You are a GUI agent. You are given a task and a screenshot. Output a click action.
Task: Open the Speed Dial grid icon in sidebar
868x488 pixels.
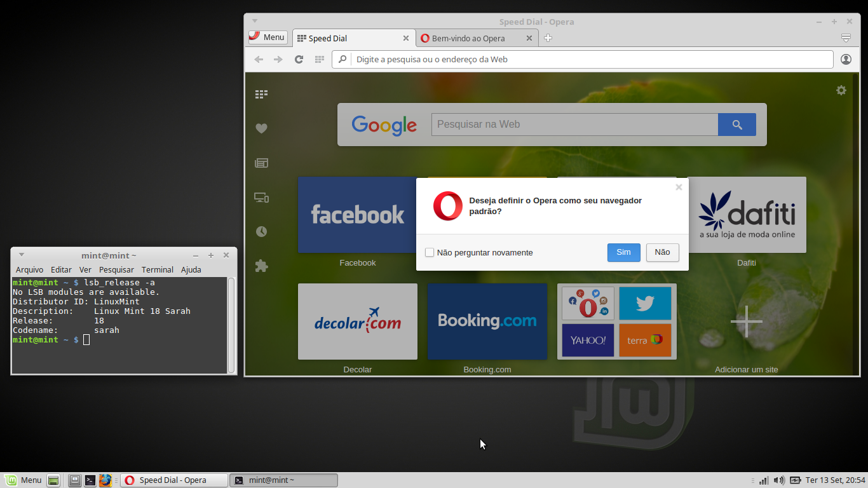pos(261,93)
